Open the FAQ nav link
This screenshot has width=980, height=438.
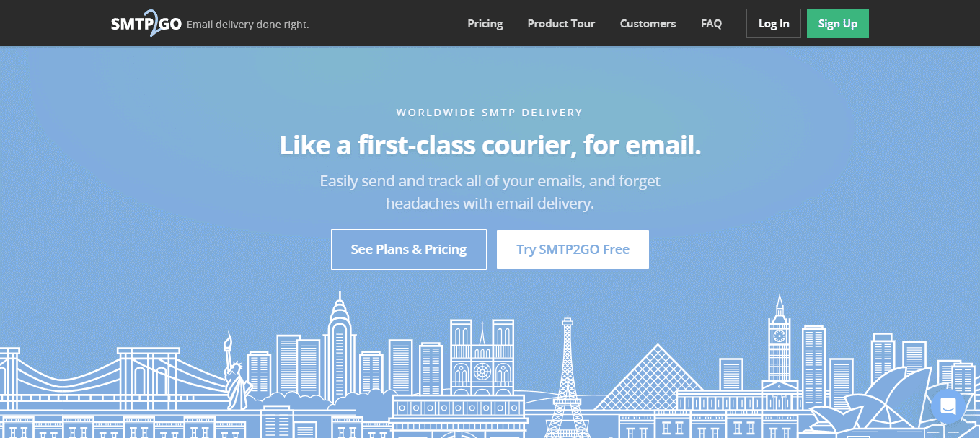[x=711, y=23]
